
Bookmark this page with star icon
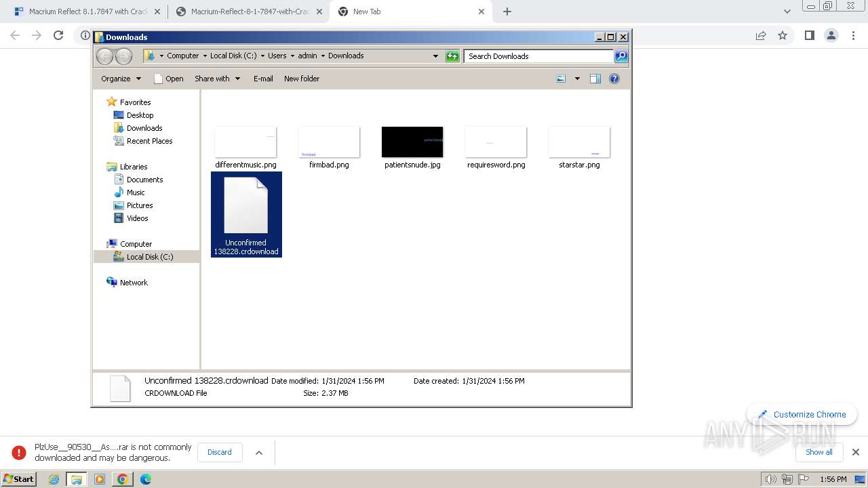(783, 35)
